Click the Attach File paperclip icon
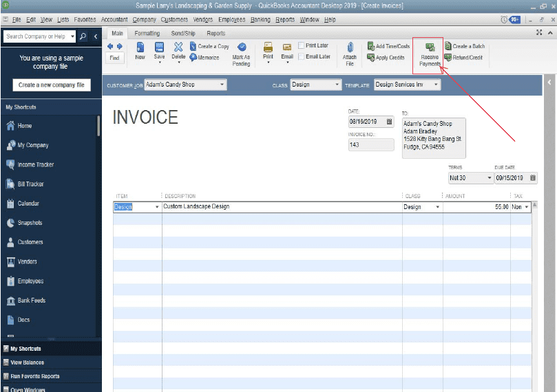This screenshot has height=392, width=557. pyautogui.click(x=350, y=47)
